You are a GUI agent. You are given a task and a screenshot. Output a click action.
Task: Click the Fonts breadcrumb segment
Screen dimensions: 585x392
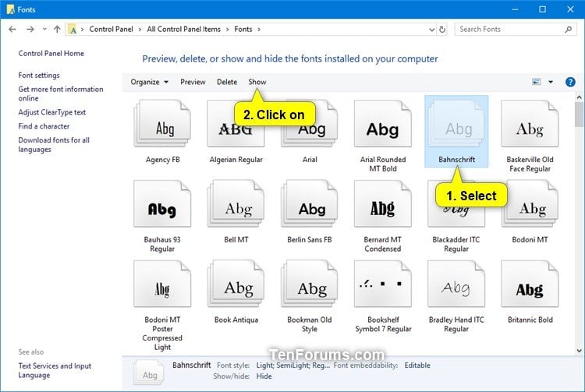(243, 29)
